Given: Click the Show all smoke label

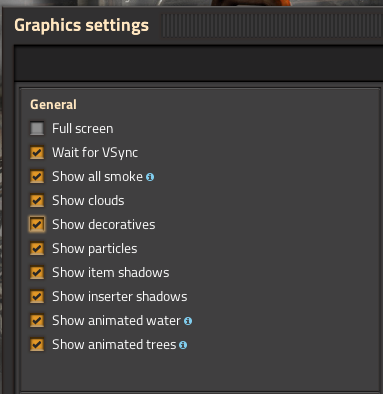Looking at the screenshot, I should [97, 177].
